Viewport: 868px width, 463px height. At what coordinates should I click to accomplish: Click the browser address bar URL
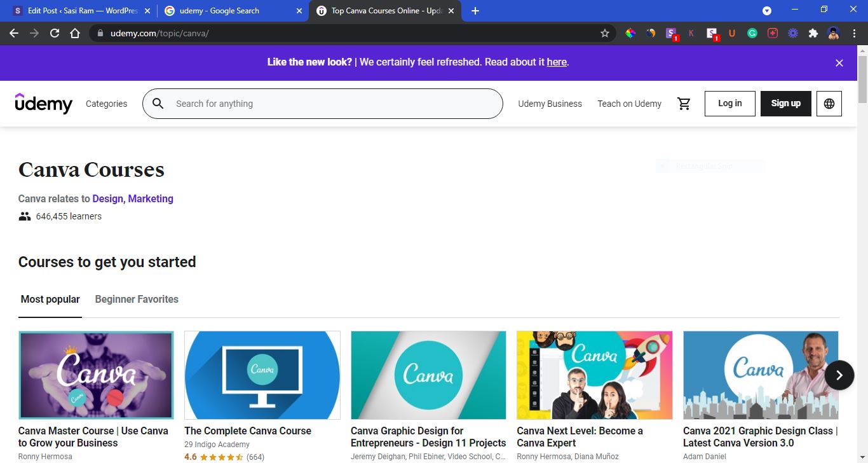(x=159, y=33)
